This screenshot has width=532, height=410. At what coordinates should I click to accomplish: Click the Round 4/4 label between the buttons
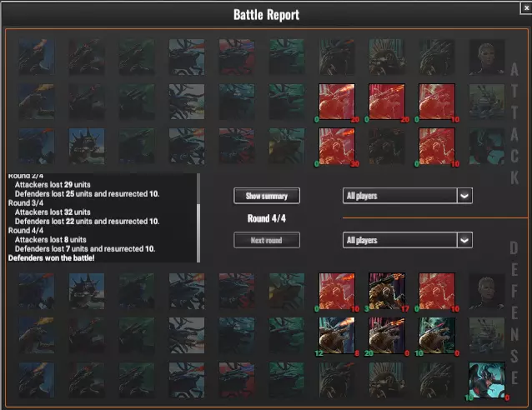tap(267, 218)
